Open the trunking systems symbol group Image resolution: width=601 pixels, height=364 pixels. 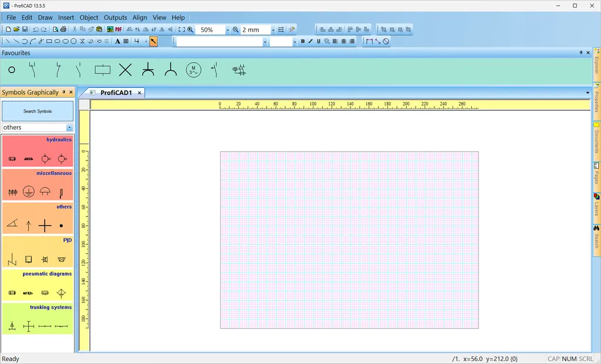(38, 318)
